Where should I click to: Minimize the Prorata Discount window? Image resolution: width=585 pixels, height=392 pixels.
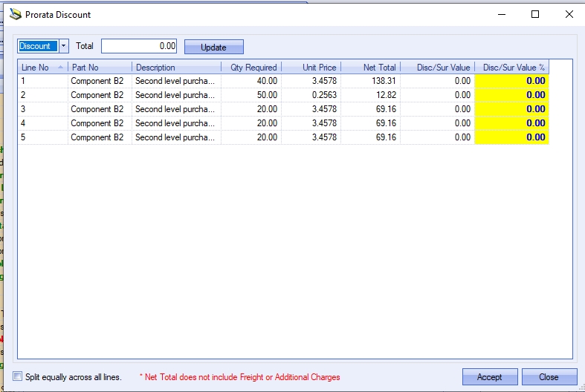click(x=501, y=14)
